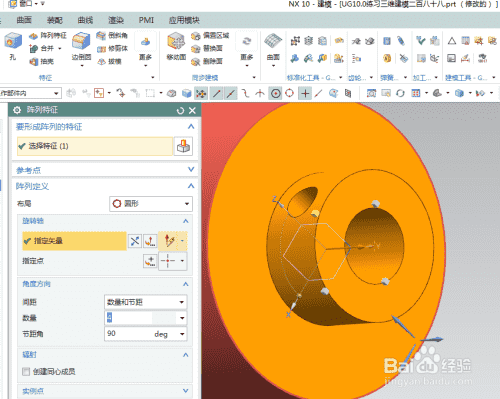Collapse the 辐射 section
Viewport: 500px width, 399px height.
[x=186, y=355]
